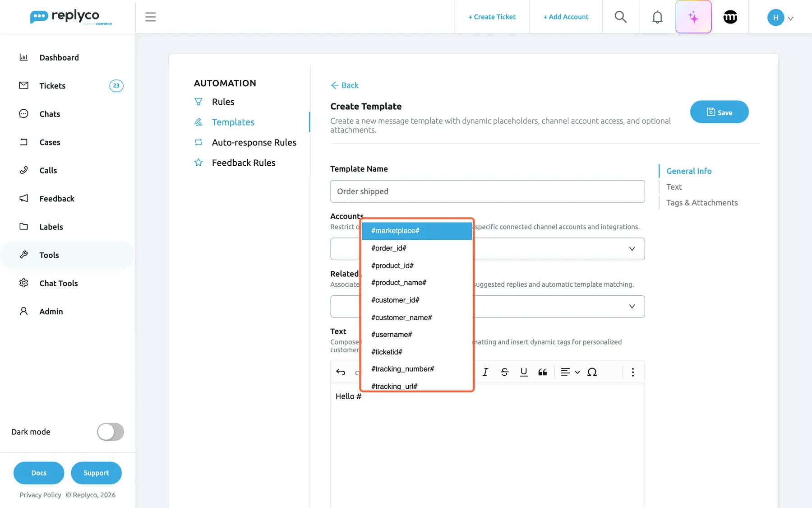Insert a block quote

(x=543, y=372)
